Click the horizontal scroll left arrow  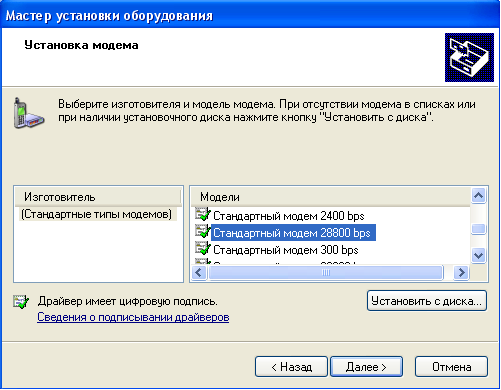point(199,273)
